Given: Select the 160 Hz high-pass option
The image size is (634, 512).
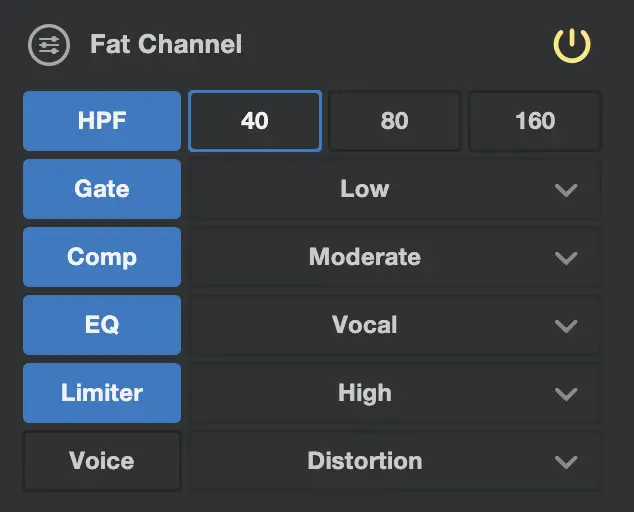Looking at the screenshot, I should (x=535, y=121).
